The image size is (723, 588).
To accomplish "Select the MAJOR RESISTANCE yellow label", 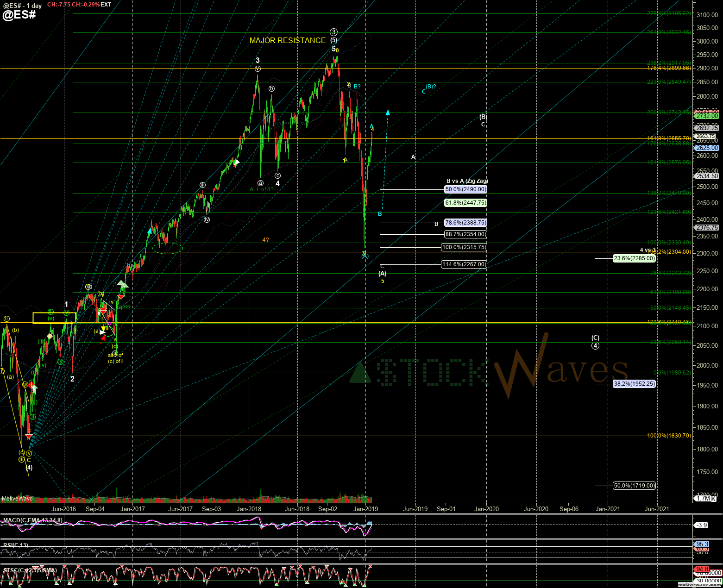I will point(288,41).
